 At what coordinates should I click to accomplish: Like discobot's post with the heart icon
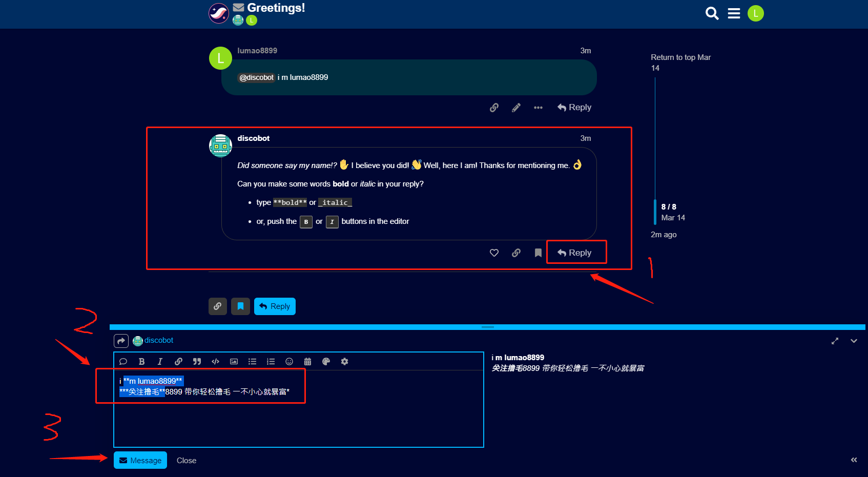point(494,253)
